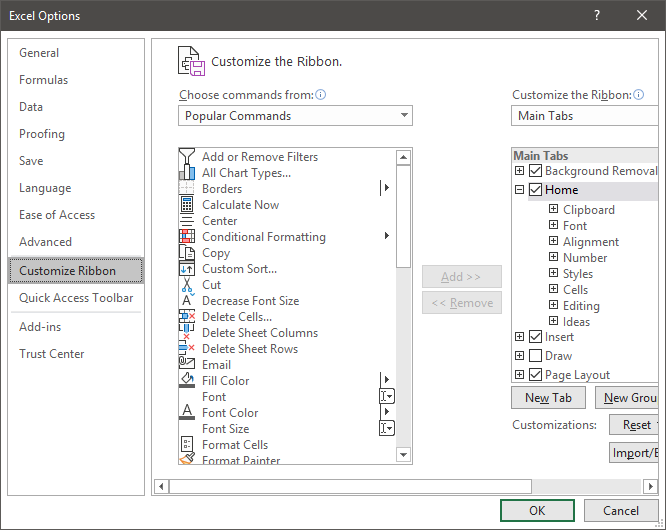Expand the Draw tab node
666x530 pixels.
tap(519, 355)
